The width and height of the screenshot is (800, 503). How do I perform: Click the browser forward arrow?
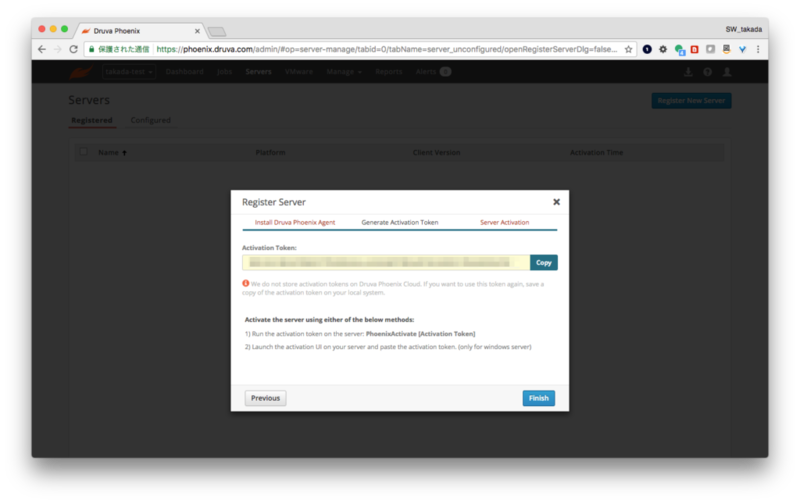click(58, 49)
